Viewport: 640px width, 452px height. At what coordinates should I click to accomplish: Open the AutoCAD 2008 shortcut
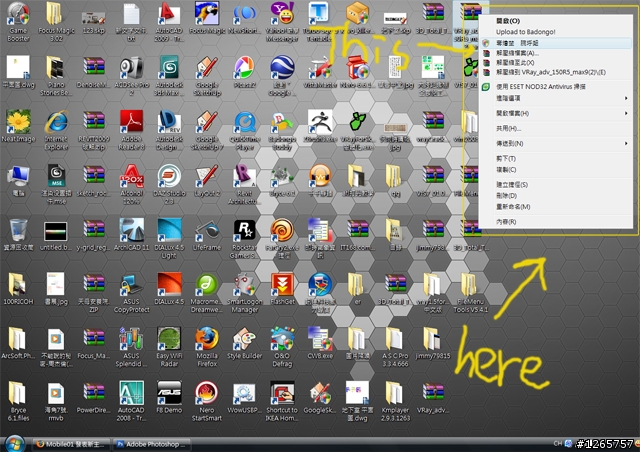tap(131, 401)
